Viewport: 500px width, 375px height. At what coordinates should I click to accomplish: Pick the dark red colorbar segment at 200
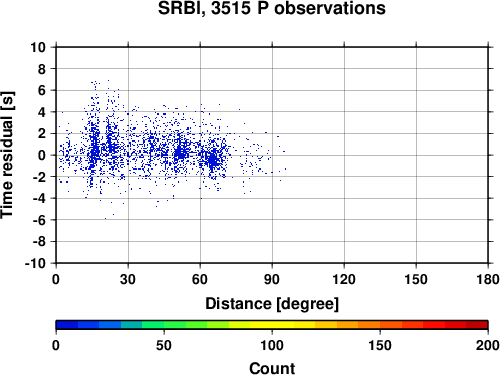(x=477, y=325)
